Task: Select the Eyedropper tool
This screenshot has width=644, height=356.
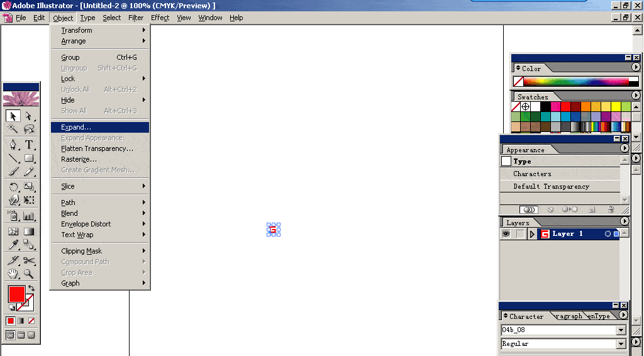Action: tap(13, 245)
